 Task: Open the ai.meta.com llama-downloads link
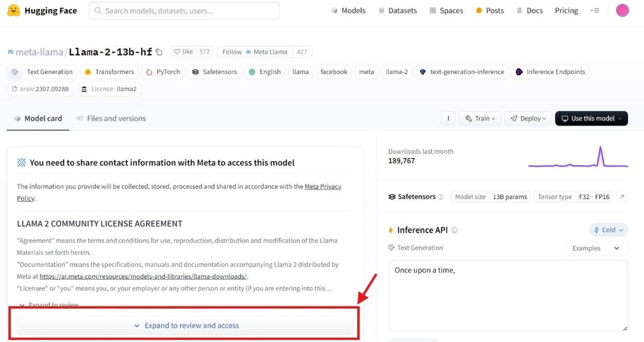tap(143, 277)
